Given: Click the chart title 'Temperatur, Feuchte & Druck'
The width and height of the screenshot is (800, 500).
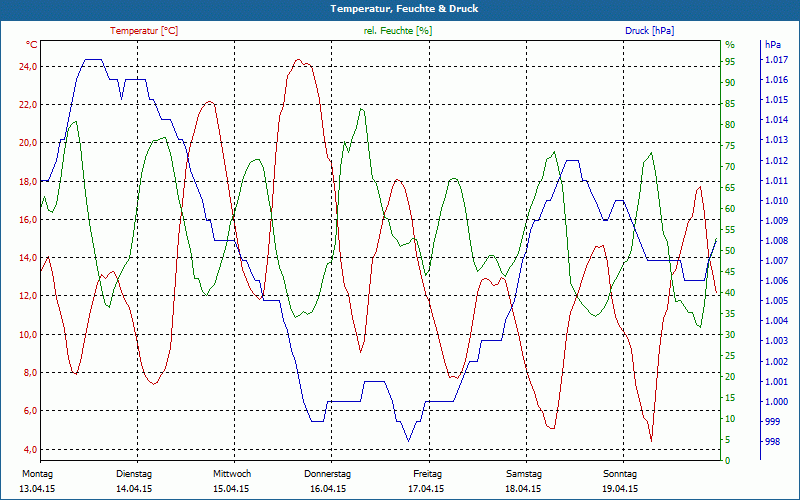Looking at the screenshot, I should pos(404,9).
